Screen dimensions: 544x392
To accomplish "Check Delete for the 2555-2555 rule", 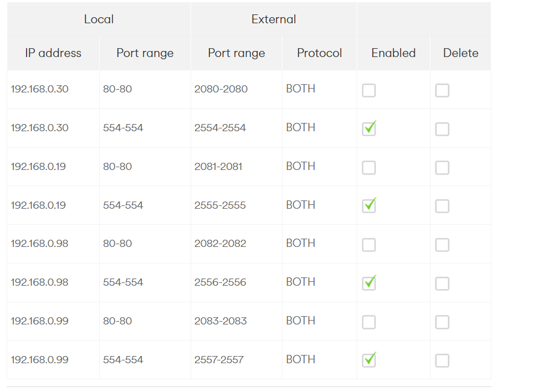I will (442, 206).
